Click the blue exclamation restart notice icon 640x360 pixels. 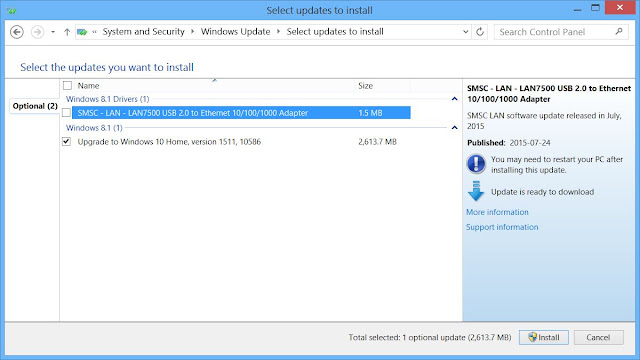click(x=476, y=164)
